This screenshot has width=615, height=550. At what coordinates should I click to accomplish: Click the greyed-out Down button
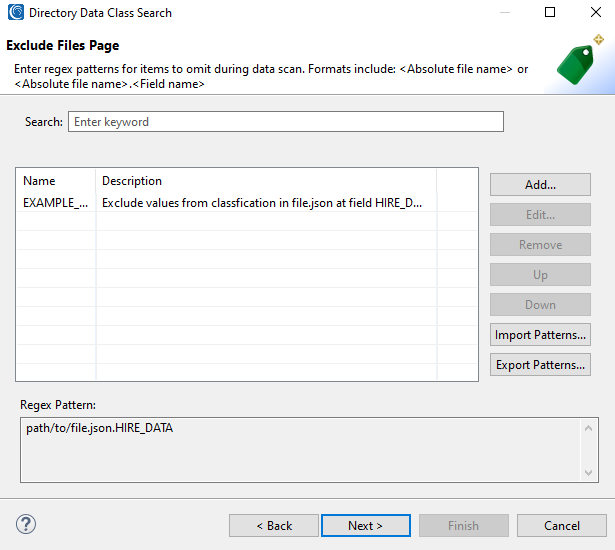point(540,305)
